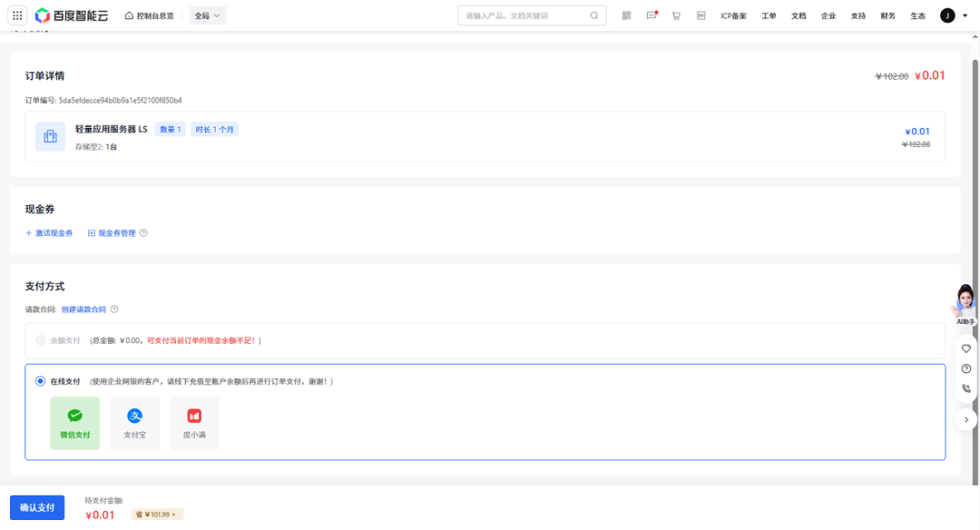Select the disabled 余额支付 radio button

point(40,340)
